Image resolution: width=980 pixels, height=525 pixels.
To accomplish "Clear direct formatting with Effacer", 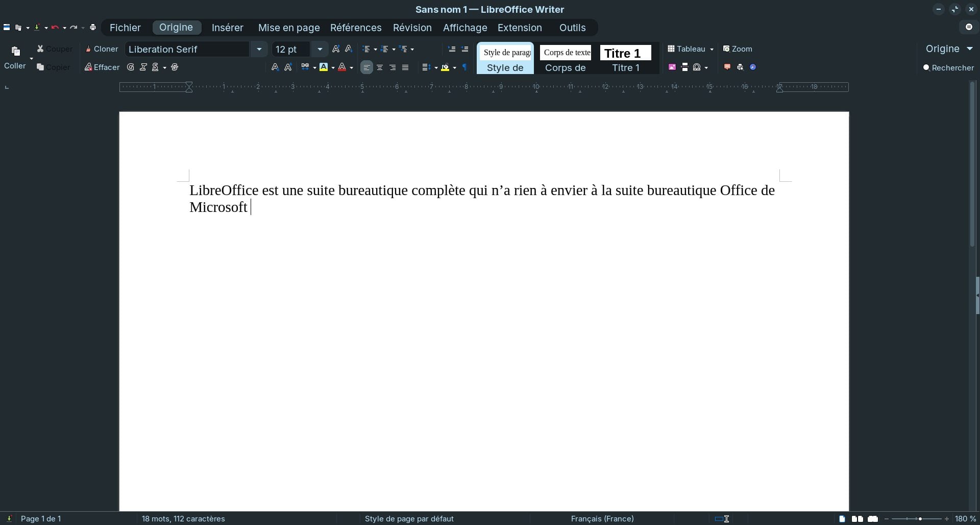I will (102, 67).
